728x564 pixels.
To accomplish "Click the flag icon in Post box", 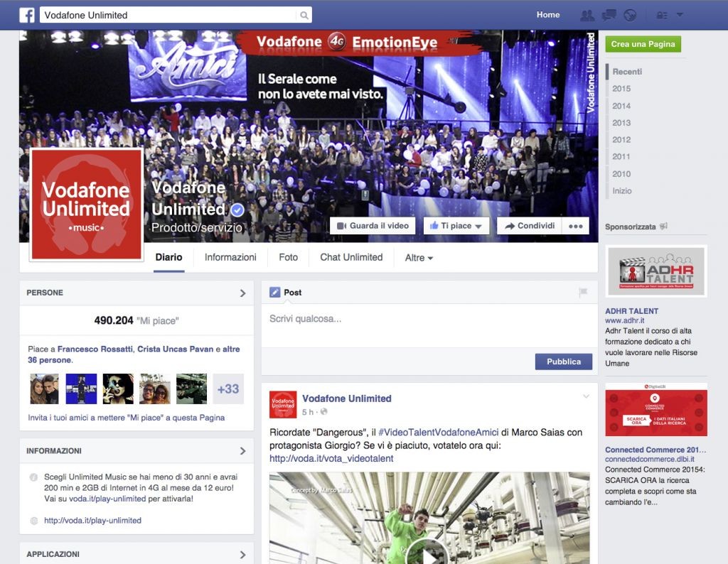I will (583, 292).
